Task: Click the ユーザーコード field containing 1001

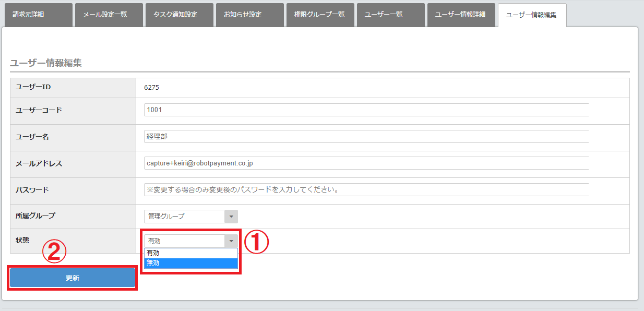Action: point(365,110)
